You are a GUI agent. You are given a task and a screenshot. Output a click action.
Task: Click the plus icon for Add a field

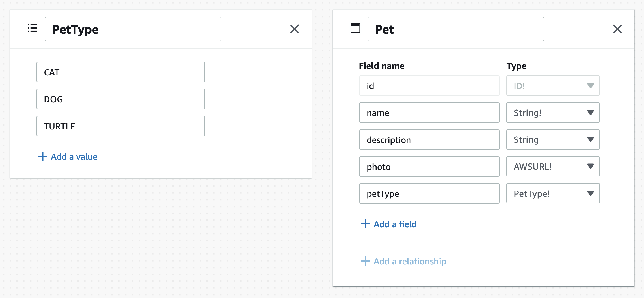coord(365,224)
